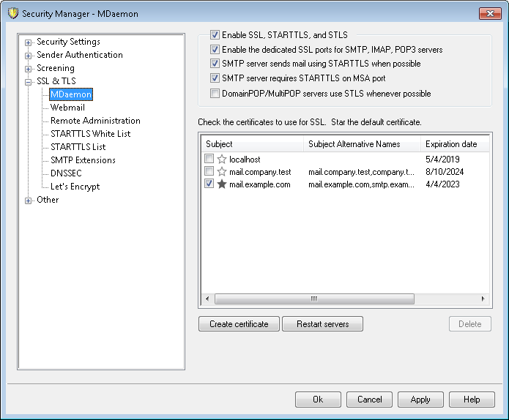Open SMTP Extensions page
This screenshot has height=420, width=509.
(x=83, y=160)
